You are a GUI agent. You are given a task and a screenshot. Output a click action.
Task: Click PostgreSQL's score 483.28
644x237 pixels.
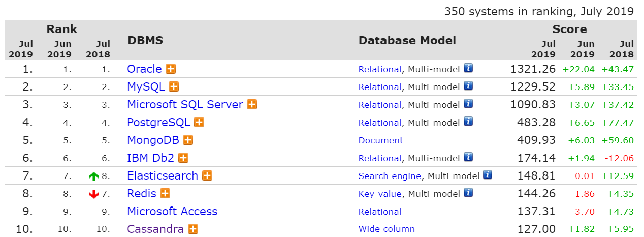(536, 122)
